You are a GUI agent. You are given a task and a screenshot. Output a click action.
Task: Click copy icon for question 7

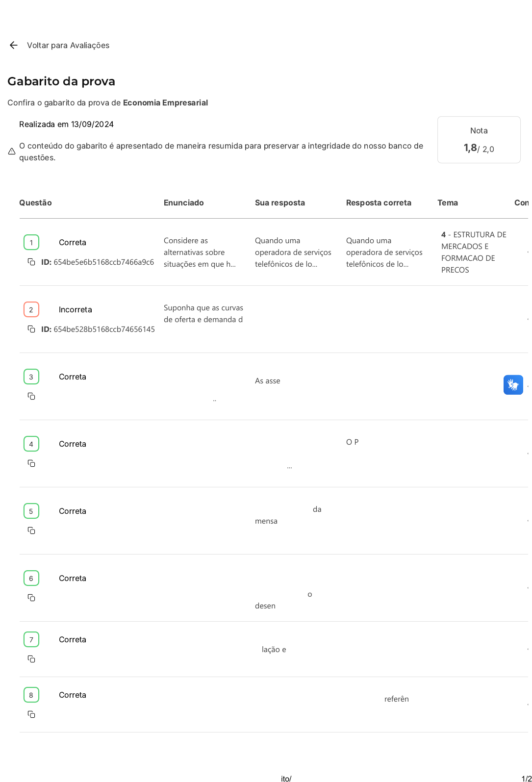[31, 659]
